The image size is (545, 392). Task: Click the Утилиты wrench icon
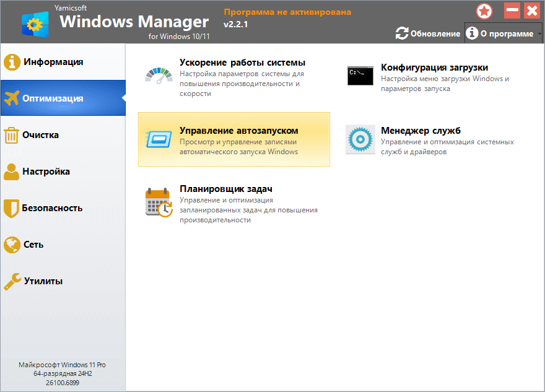point(12,281)
